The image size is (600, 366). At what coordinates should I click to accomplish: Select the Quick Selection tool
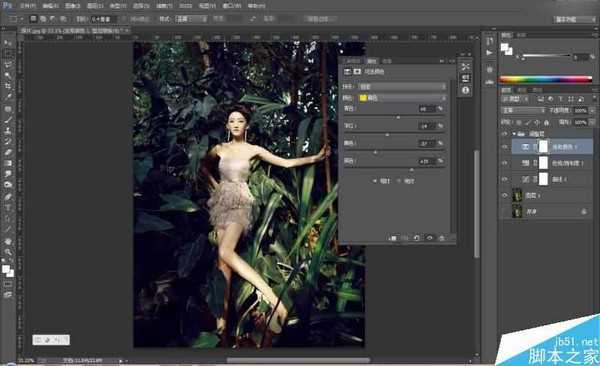click(8, 75)
